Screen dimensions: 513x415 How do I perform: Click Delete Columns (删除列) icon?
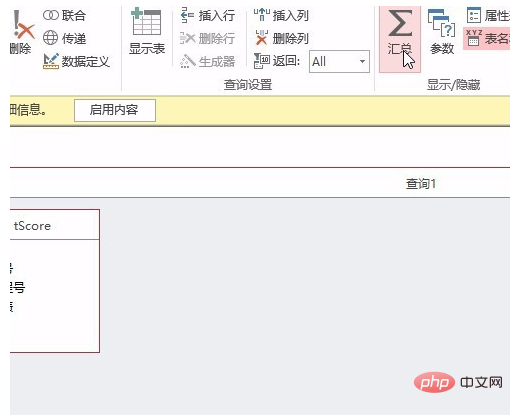pyautogui.click(x=262, y=38)
